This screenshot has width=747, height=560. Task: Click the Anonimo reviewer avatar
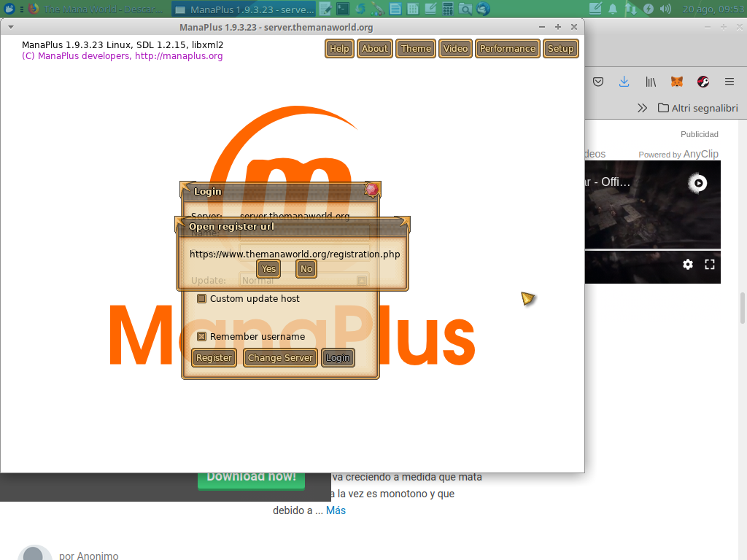pos(34,553)
